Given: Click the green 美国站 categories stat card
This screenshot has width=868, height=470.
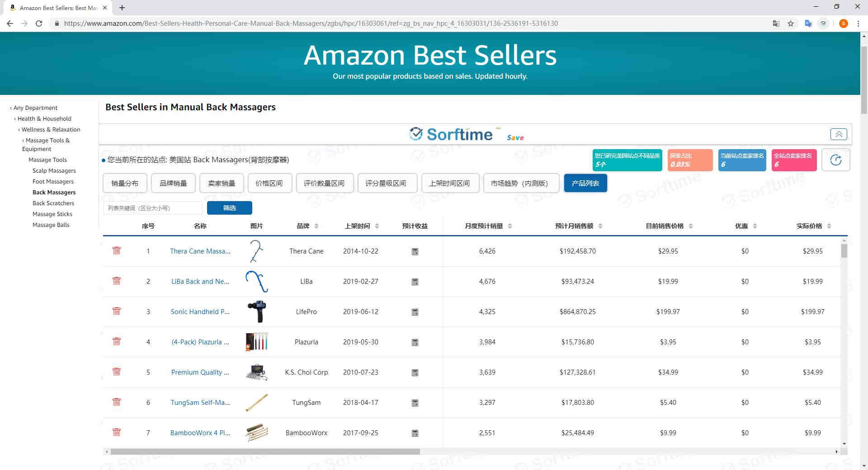Looking at the screenshot, I should pyautogui.click(x=627, y=160).
